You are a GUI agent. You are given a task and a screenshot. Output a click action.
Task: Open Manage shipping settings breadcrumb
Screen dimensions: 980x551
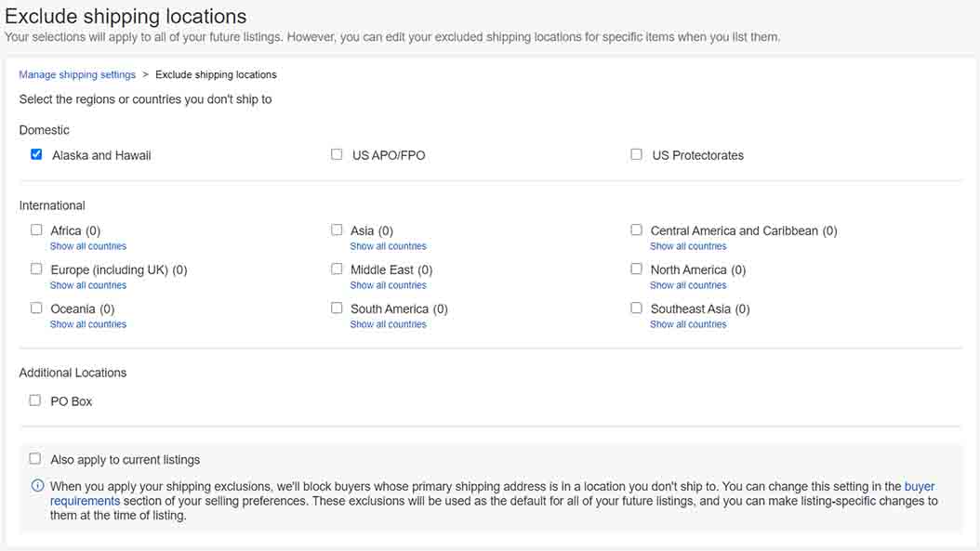pos(77,74)
